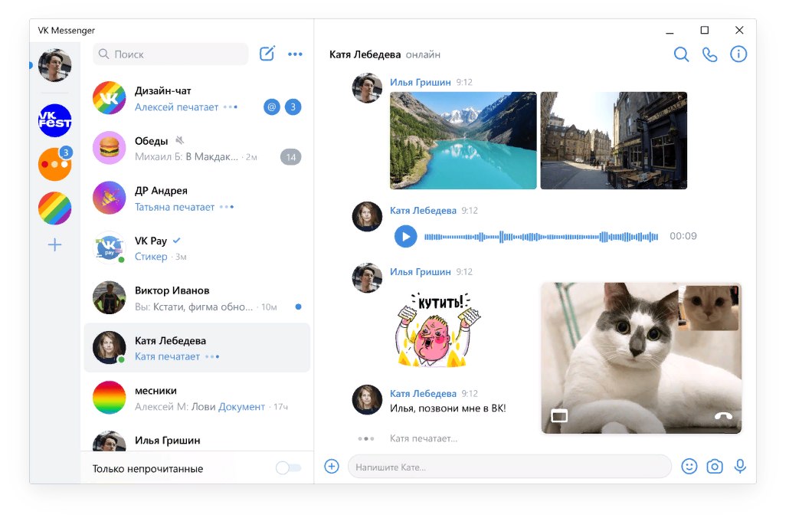Viewport: 812px width, 518px height.
Task: Click Катя's avatar next to voice message
Action: (367, 217)
